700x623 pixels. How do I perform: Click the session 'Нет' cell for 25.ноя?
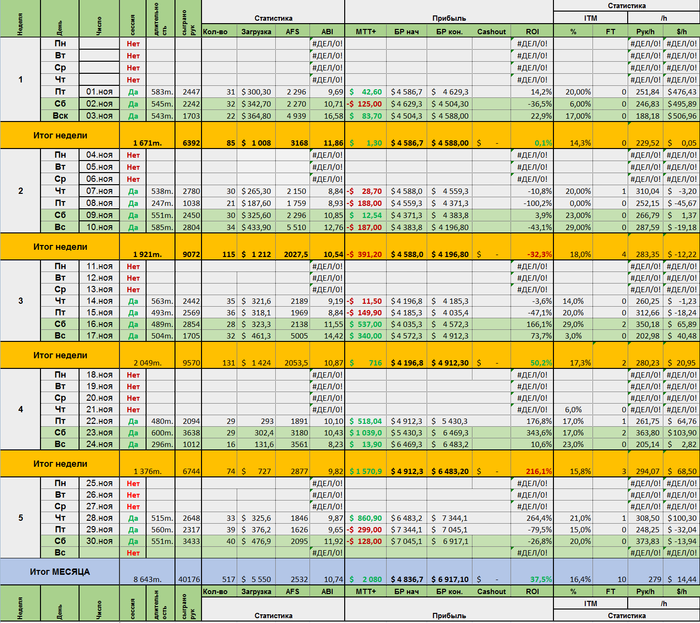[x=133, y=483]
